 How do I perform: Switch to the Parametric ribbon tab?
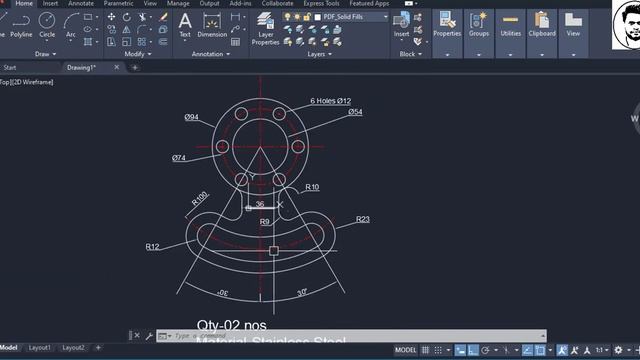[x=118, y=3]
